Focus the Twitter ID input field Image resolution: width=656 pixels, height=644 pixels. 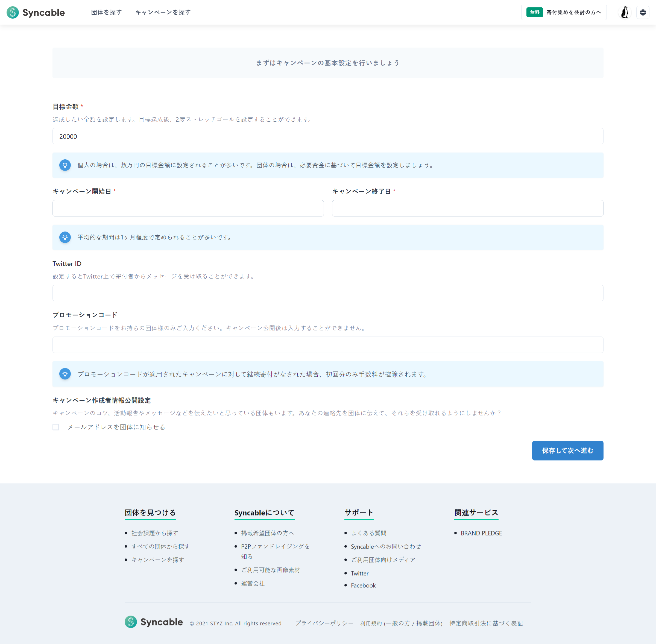click(x=328, y=293)
